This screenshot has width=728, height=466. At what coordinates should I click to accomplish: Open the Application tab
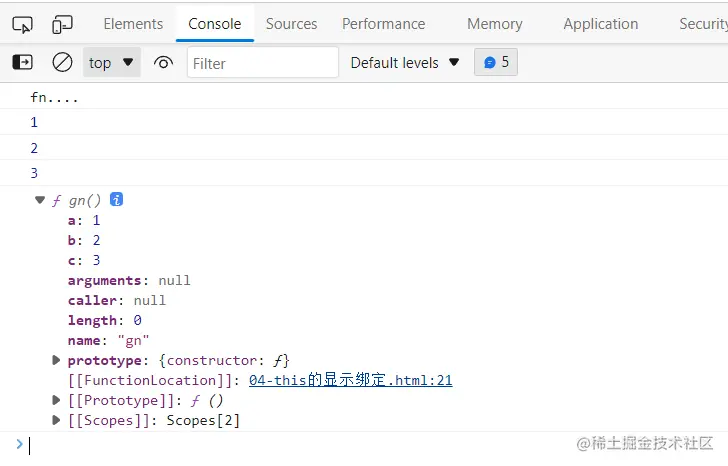tap(600, 24)
